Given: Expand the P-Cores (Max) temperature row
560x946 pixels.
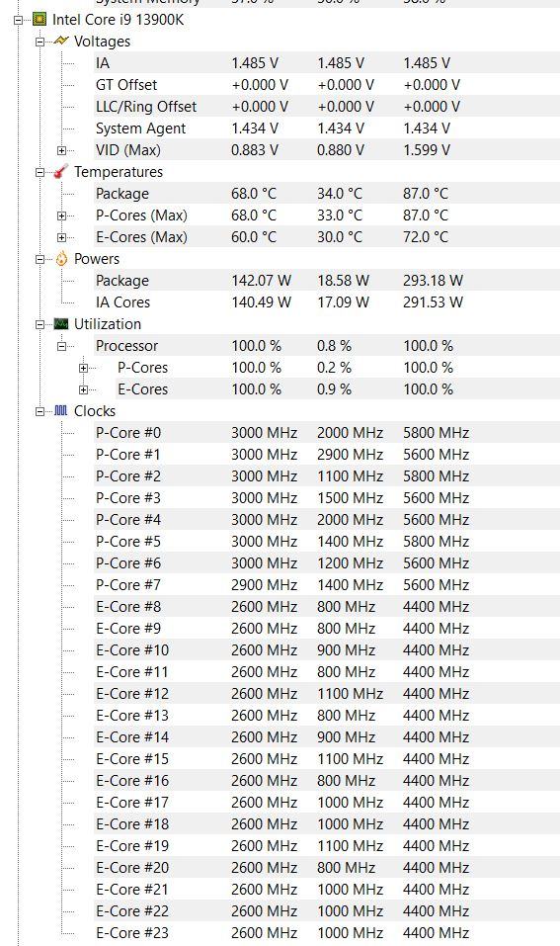Looking at the screenshot, I should (61, 215).
